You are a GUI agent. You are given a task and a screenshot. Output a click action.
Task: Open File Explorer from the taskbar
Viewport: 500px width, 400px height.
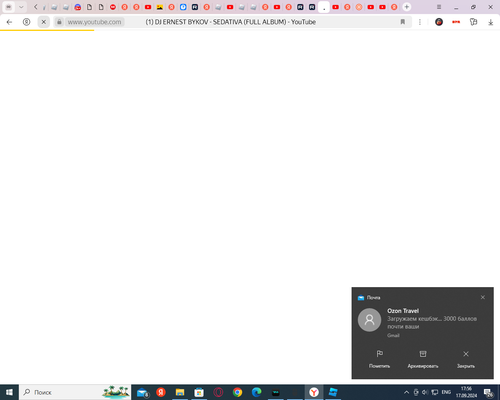[x=180, y=392]
